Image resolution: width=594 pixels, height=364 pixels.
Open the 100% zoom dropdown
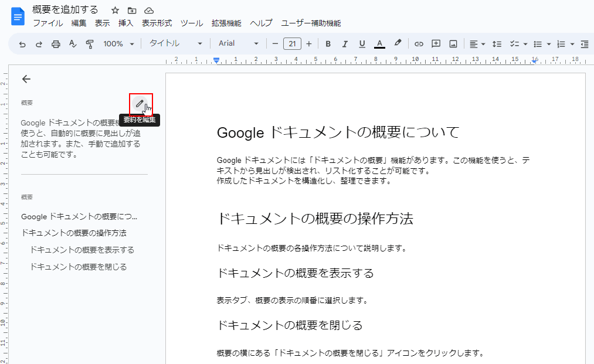(x=118, y=44)
